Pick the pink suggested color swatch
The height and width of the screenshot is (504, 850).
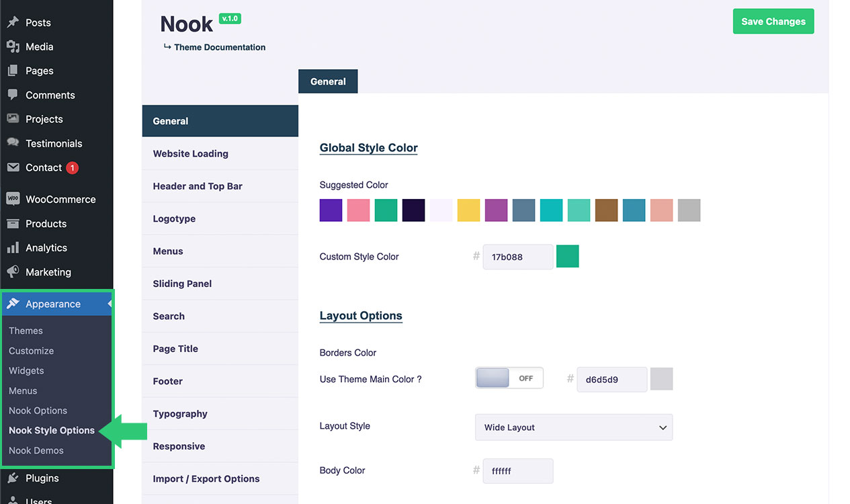(358, 210)
